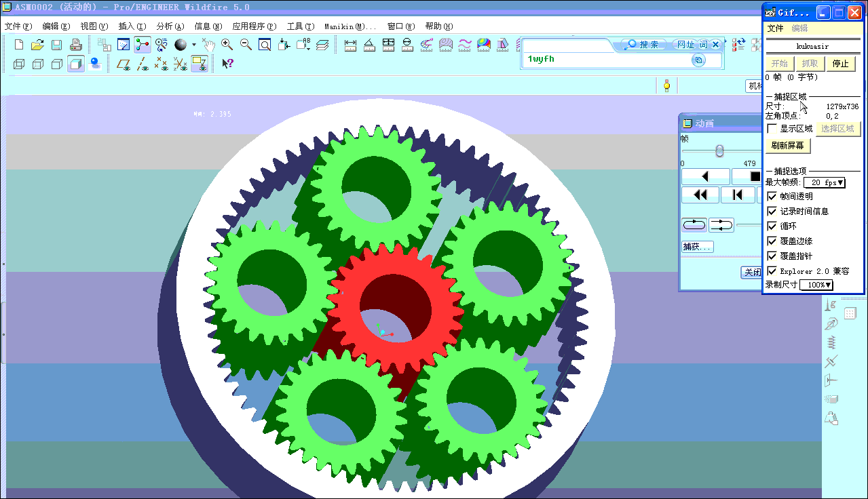This screenshot has width=868, height=499.
Task: Move the animation frame slider thumb
Action: [719, 151]
